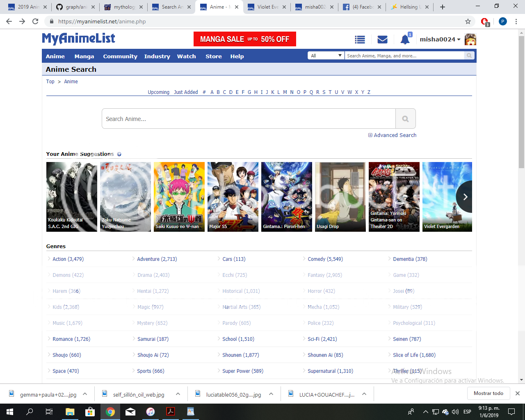This screenshot has width=525, height=420.
Task: Click the magnifier button beside Search Anime field
Action: pyautogui.click(x=405, y=119)
